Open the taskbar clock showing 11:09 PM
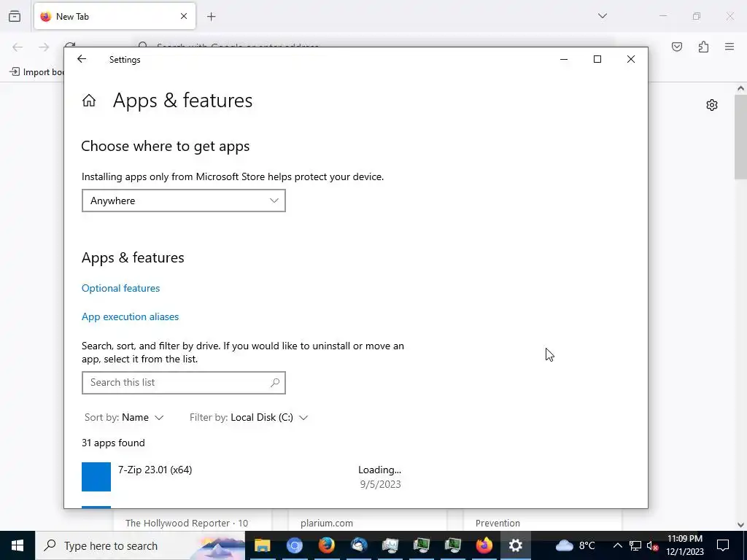Viewport: 747px width, 560px height. [x=684, y=545]
